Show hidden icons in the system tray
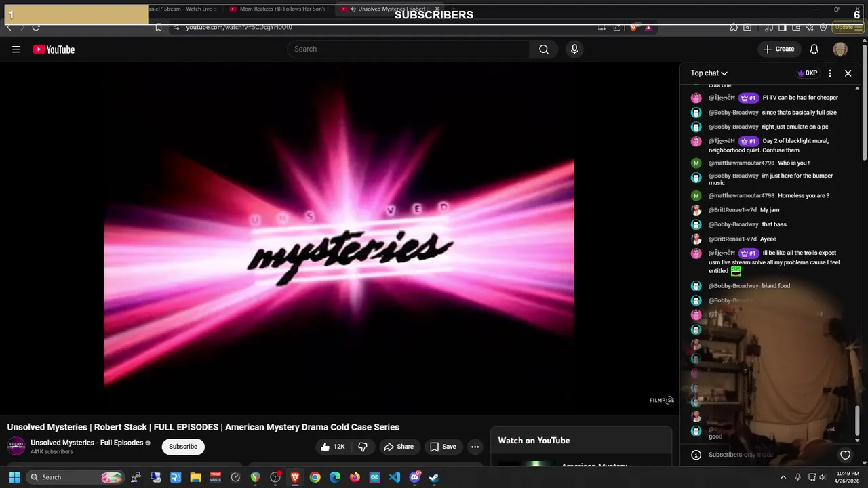Screen dimensions: 868x488 pyautogui.click(x=783, y=477)
